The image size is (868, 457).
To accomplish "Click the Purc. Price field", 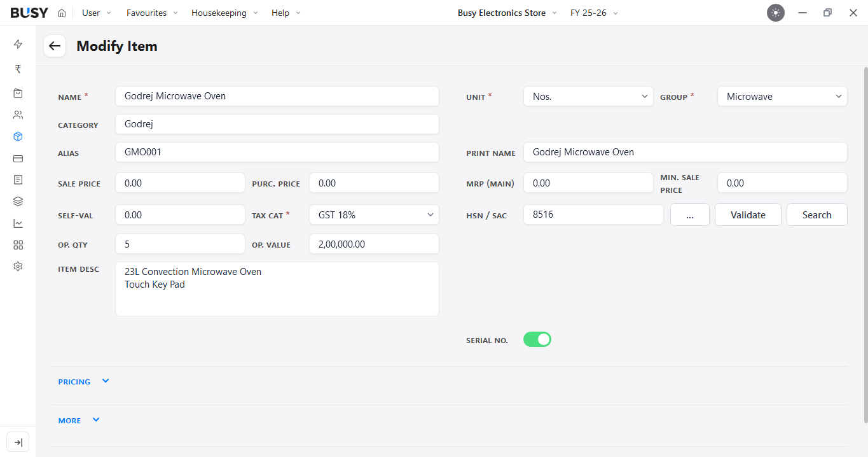I will (374, 183).
